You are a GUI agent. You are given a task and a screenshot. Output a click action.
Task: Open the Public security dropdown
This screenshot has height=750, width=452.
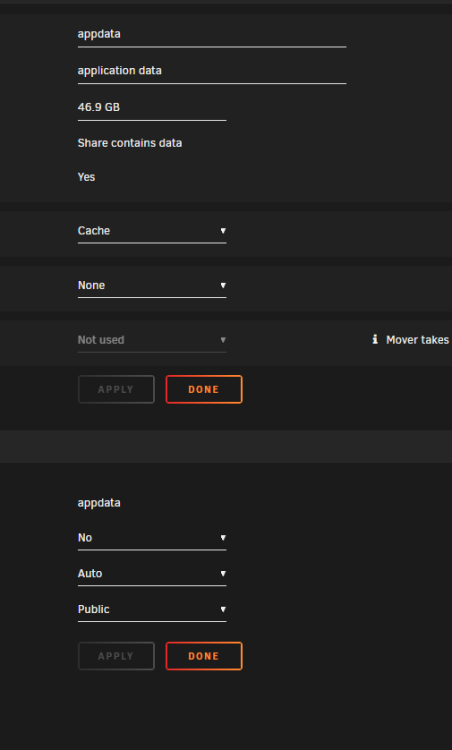[x=152, y=609]
